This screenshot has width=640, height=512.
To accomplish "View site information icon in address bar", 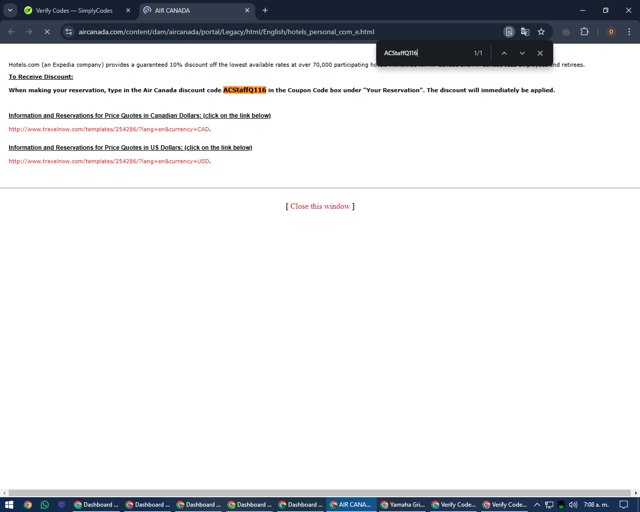I will pyautogui.click(x=69, y=32).
